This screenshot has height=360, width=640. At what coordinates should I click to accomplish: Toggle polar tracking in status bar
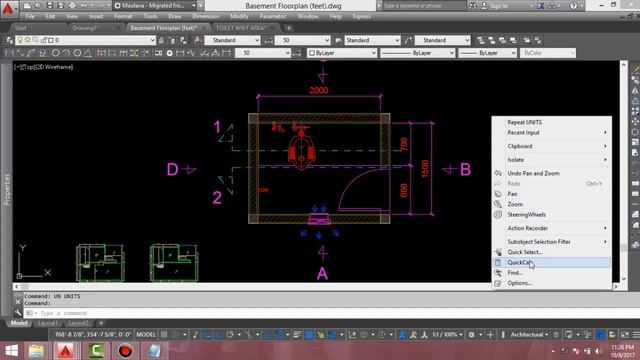click(x=230, y=335)
